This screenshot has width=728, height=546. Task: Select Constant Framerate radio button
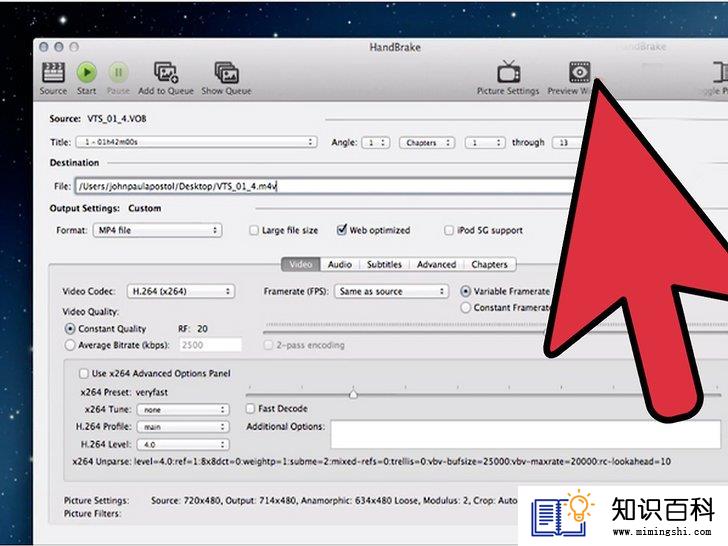tap(465, 307)
